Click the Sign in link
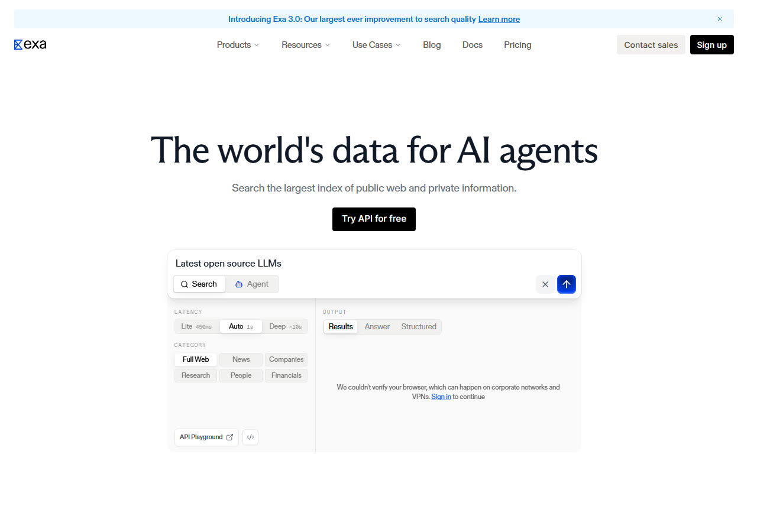757x532 pixels. pyautogui.click(x=441, y=397)
